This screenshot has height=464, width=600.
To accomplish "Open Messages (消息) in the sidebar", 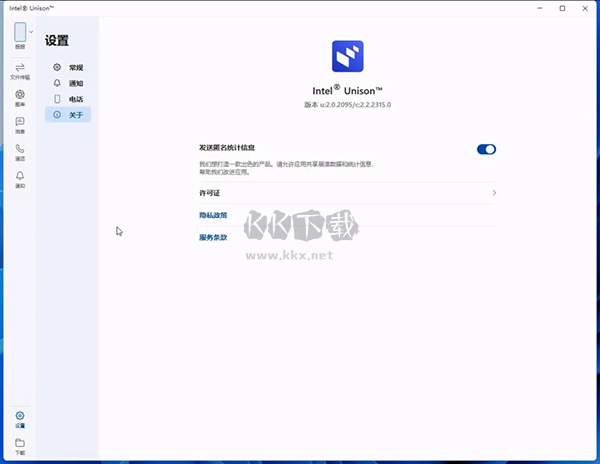I will (20, 125).
